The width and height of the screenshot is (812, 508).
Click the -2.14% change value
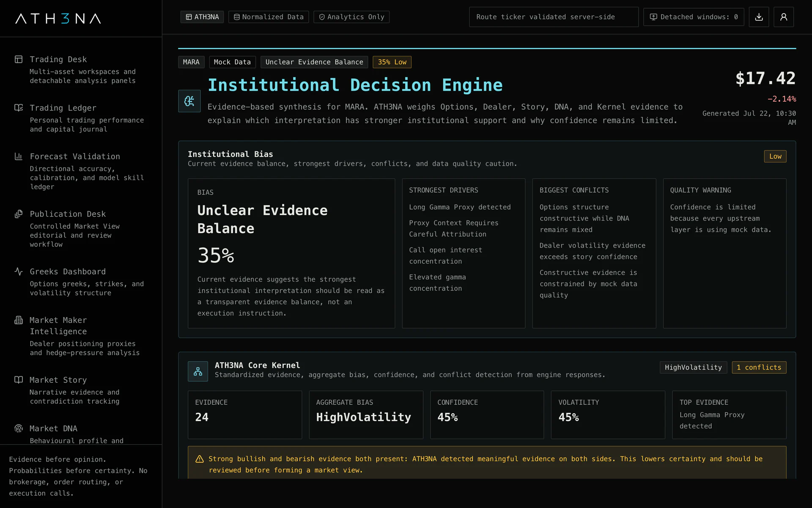(x=782, y=99)
